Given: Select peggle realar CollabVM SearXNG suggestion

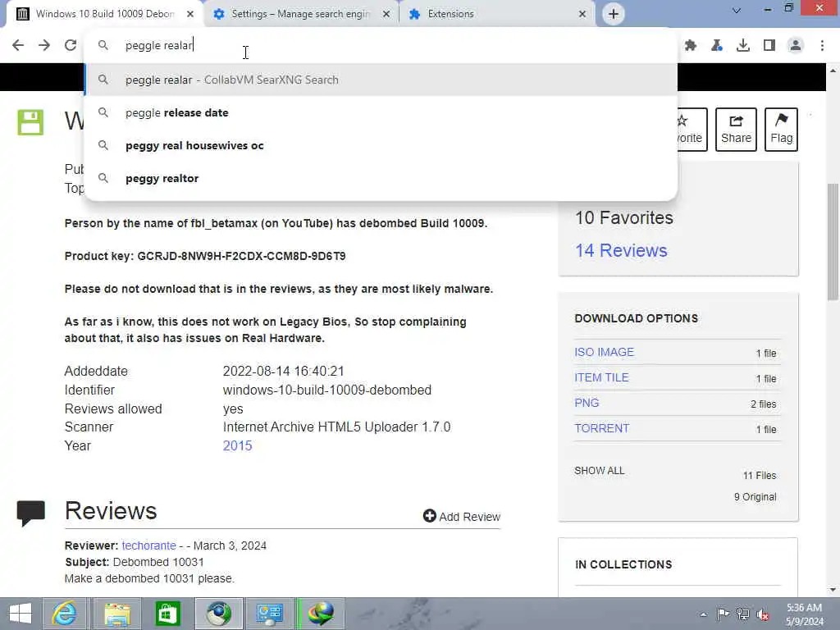Looking at the screenshot, I should [x=381, y=80].
